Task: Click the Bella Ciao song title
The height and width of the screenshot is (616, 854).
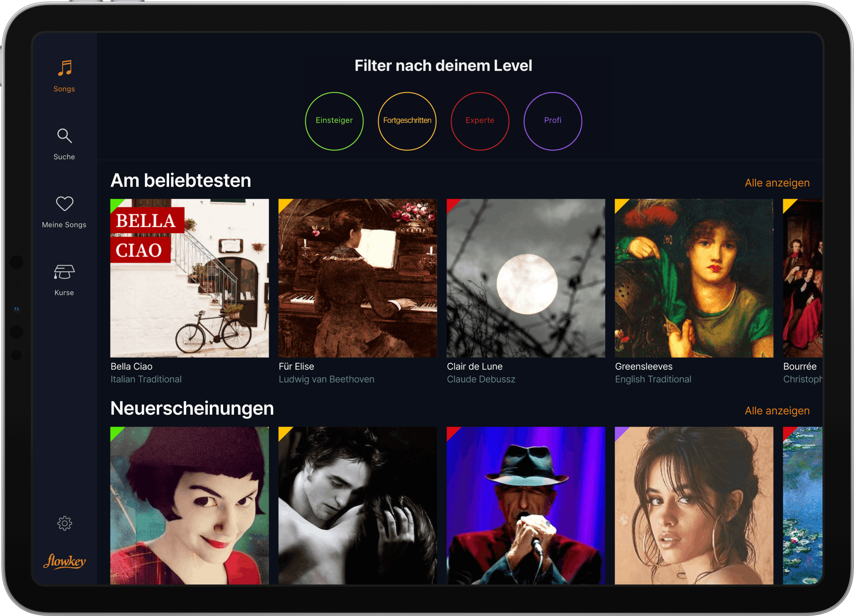Action: [x=131, y=366]
